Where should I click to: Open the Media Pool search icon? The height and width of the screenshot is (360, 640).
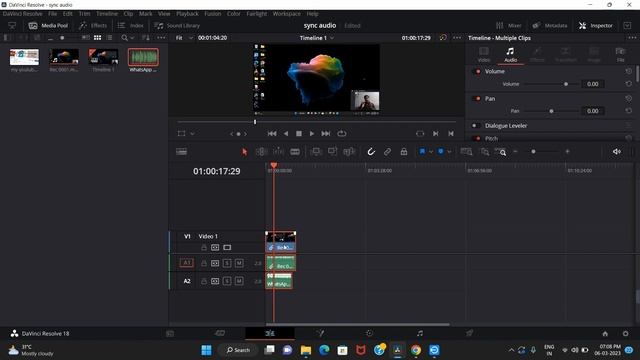pos(124,38)
